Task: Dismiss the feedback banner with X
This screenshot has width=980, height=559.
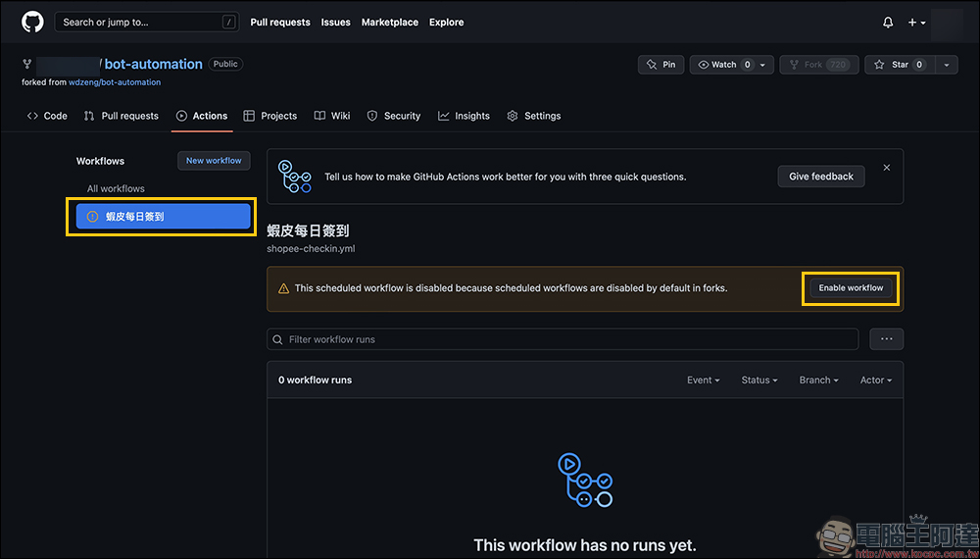Action: pos(887,168)
